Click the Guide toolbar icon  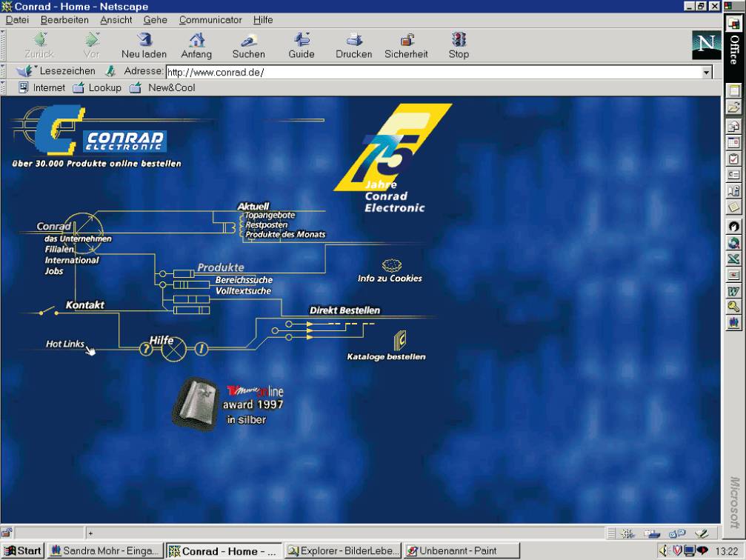point(302,40)
